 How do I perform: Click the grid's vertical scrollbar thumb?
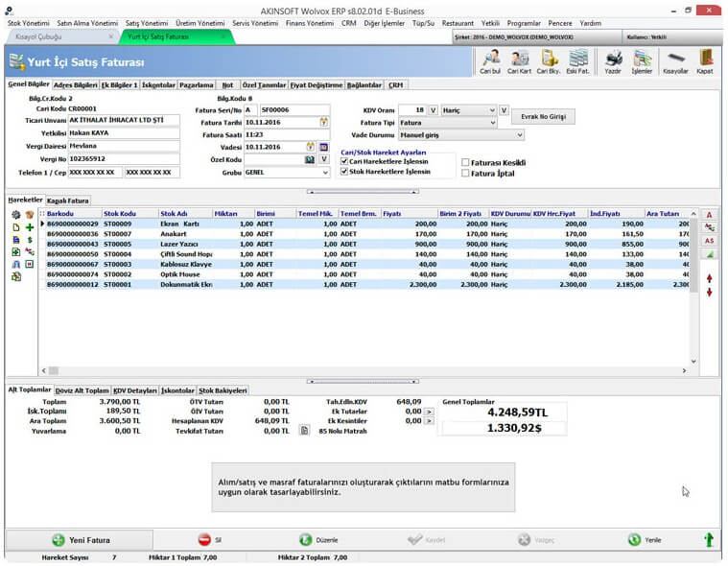click(693, 256)
